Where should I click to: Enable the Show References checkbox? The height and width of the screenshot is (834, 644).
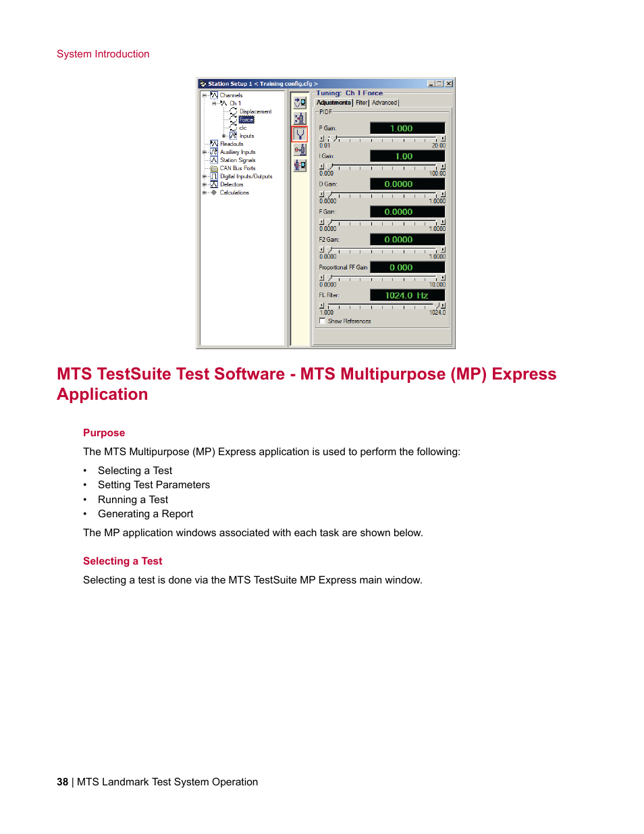[322, 321]
